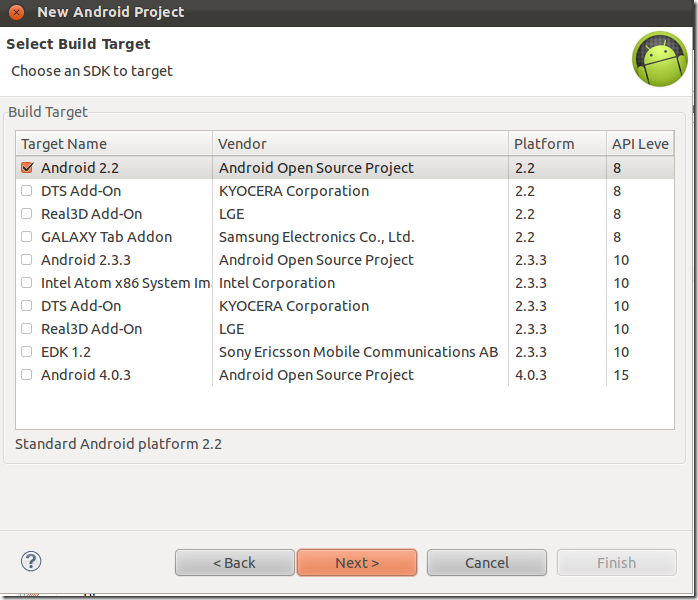Check the Real3D Add-On 2.3.3 checkbox
Viewport: 698px width, 600px height.
click(27, 329)
